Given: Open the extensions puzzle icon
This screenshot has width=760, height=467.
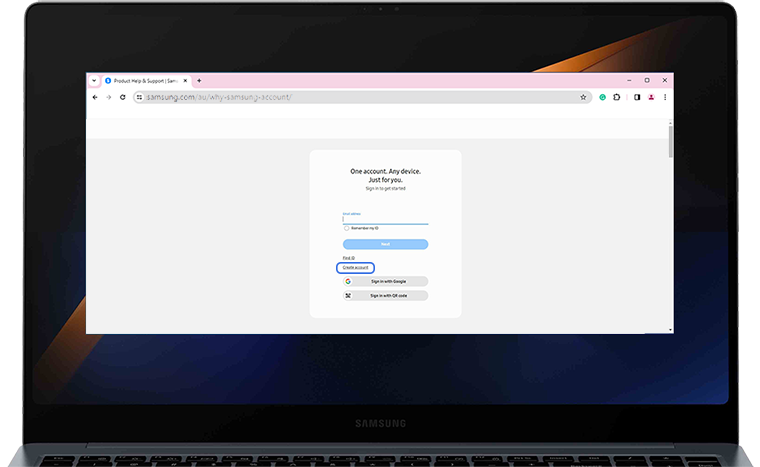Looking at the screenshot, I should point(616,97).
